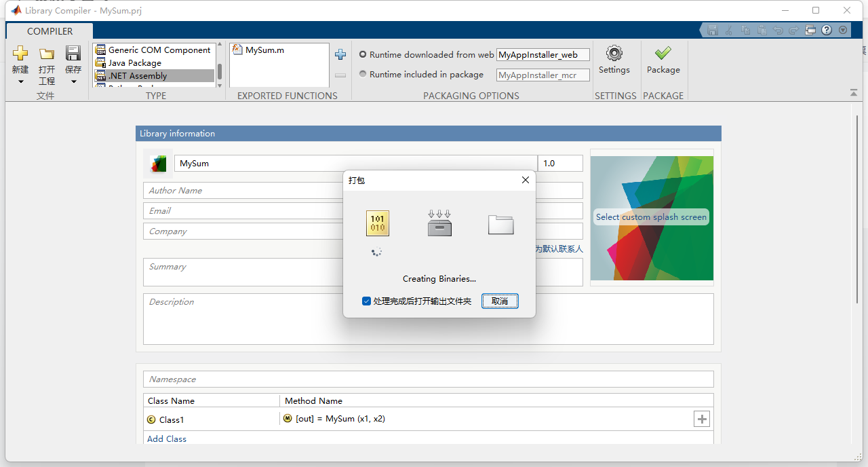This screenshot has width=868, height=467.
Task: Click the Email field
Action: (363, 211)
